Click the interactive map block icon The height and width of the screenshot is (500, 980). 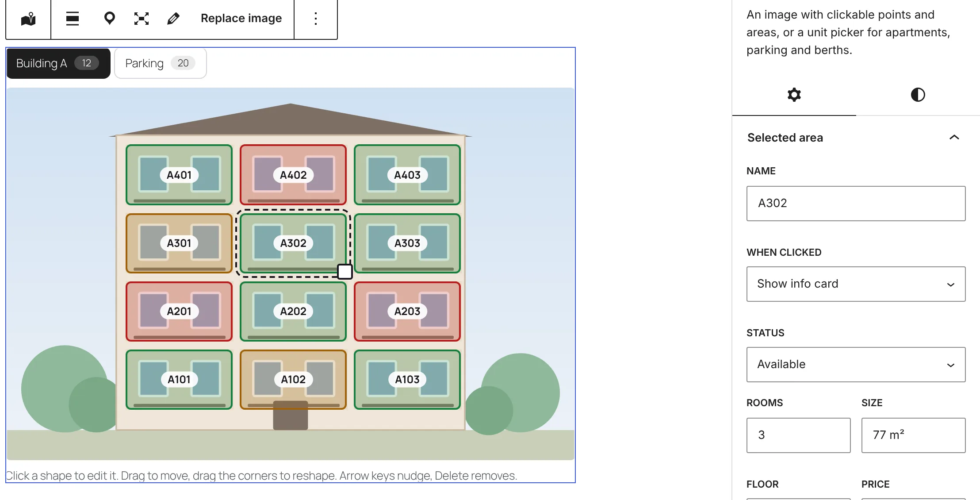point(28,19)
